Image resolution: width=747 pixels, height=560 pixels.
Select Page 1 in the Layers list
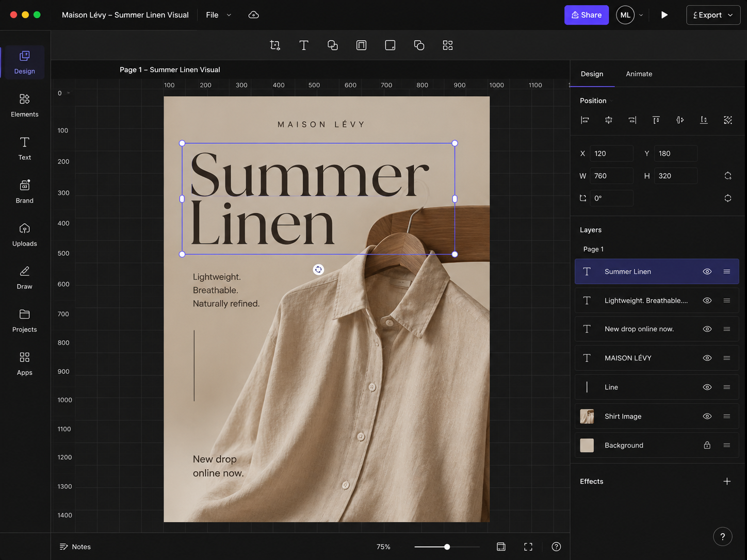coord(593,249)
